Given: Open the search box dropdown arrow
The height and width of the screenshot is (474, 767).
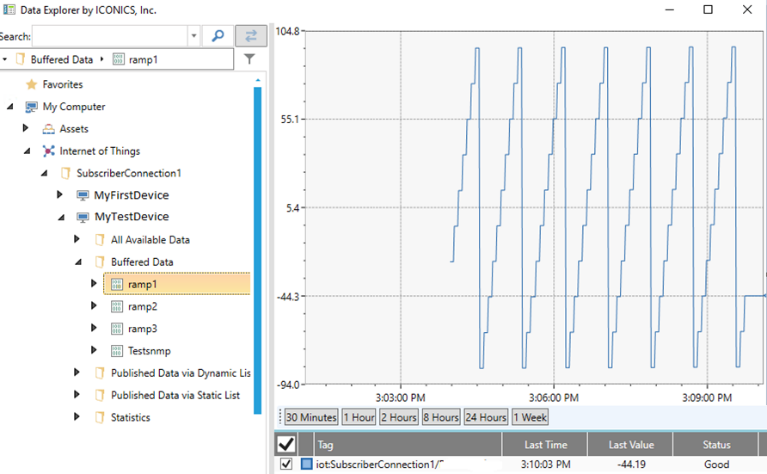Looking at the screenshot, I should click(x=192, y=36).
